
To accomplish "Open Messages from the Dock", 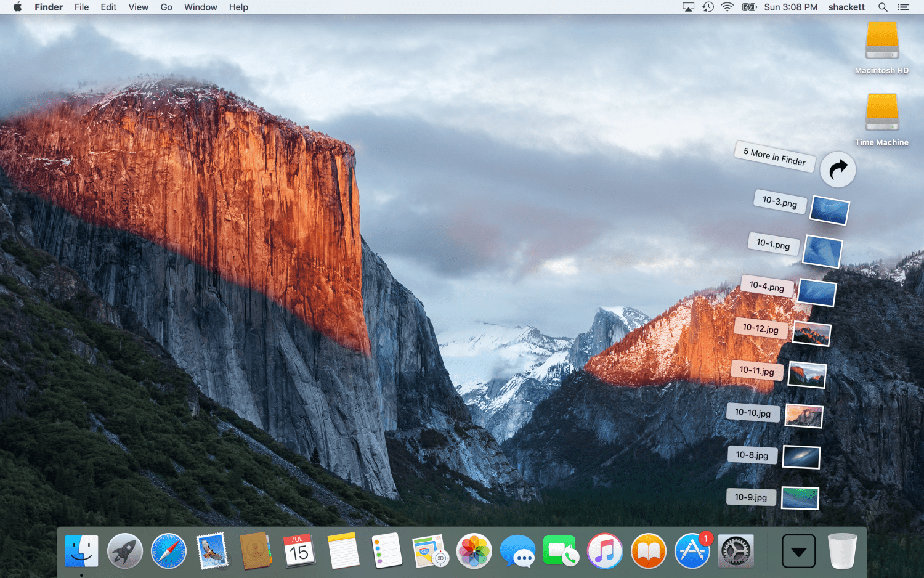I will pyautogui.click(x=517, y=551).
